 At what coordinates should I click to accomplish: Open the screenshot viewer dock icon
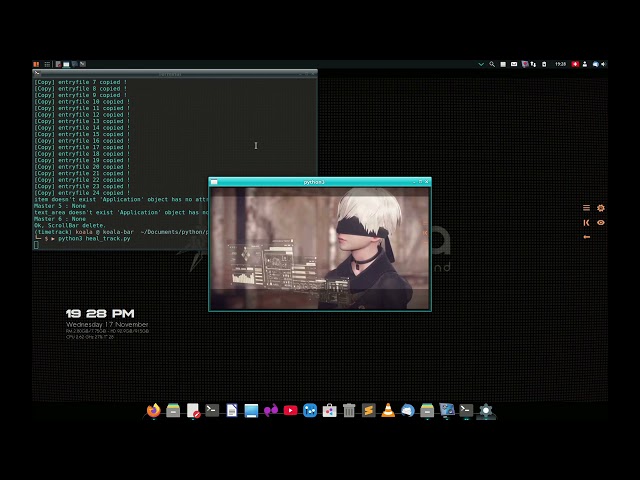(x=447, y=409)
